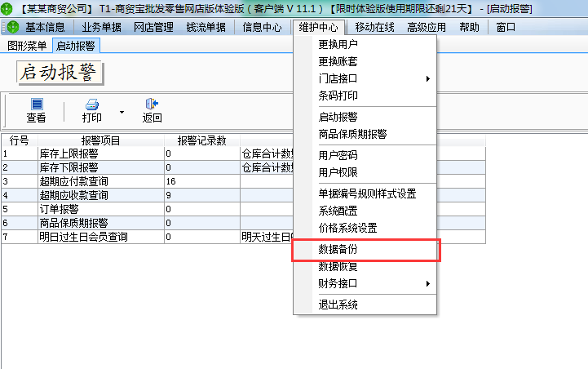The width and height of the screenshot is (588, 369).
Task: Switch to the 启动报警 tab
Action: [76, 46]
